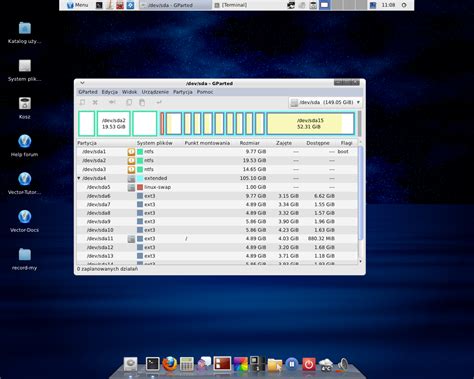The height and width of the screenshot is (379, 474).
Task: Open the Pomoc menu
Action: 205,92
